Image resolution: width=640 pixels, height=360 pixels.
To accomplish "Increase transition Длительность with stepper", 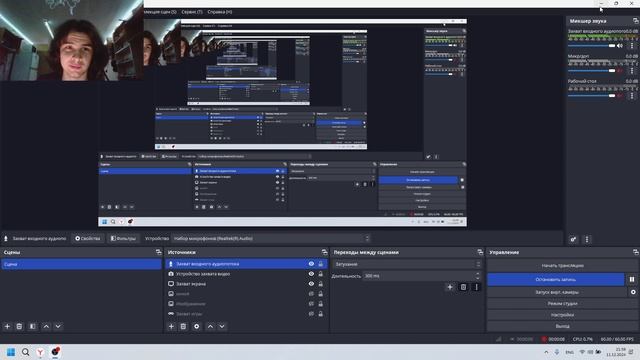I will click(x=478, y=274).
